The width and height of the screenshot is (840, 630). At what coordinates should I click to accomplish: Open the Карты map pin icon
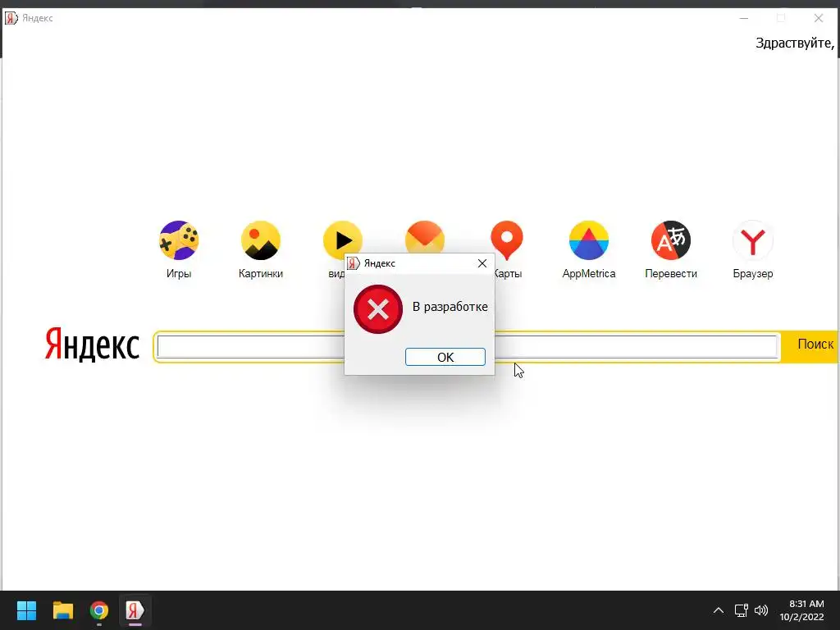coord(507,239)
